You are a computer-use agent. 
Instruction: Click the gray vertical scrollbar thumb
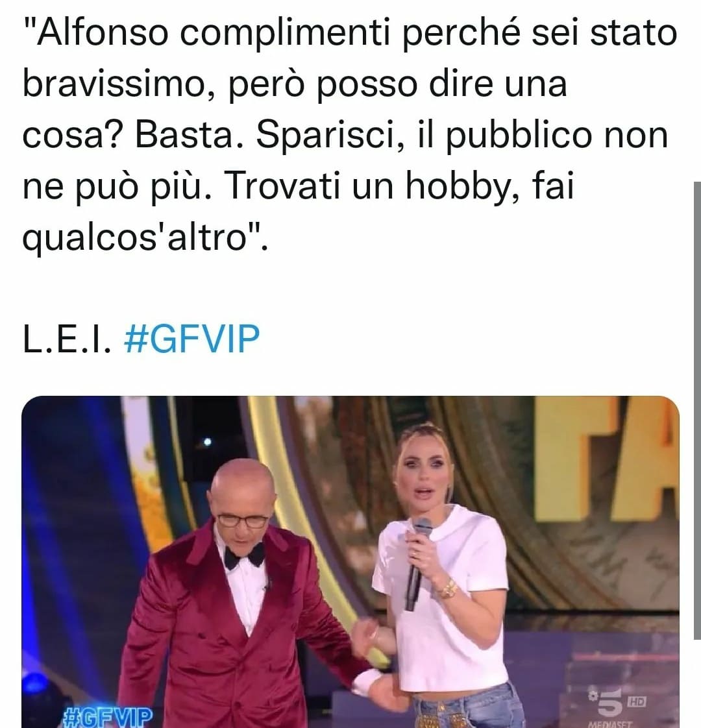tap(697, 410)
